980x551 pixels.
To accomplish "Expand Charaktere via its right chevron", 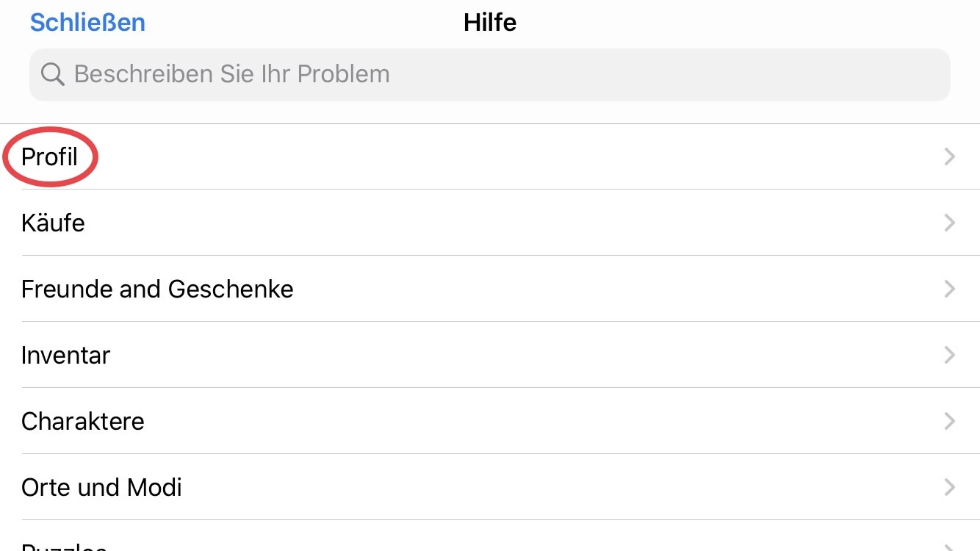I will coord(949,421).
